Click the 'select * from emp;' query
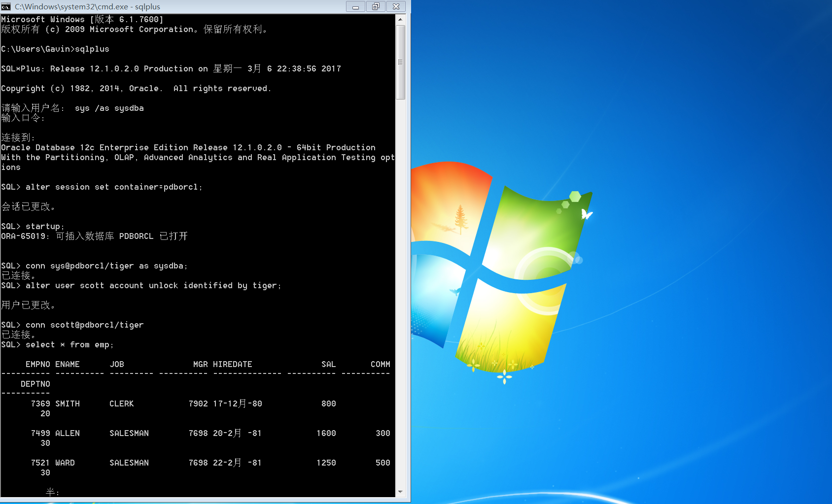This screenshot has width=832, height=504. pyautogui.click(x=69, y=344)
